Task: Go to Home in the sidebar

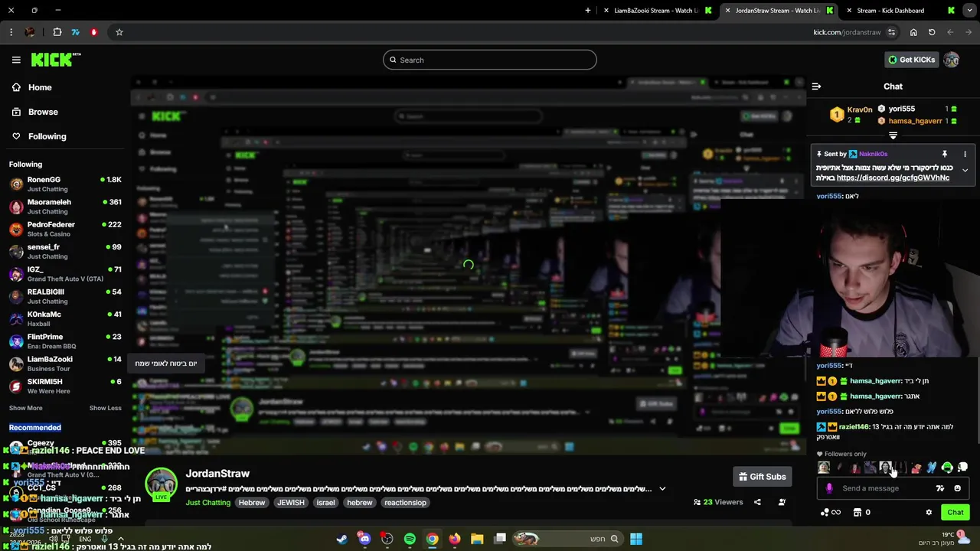Action: pos(31,87)
